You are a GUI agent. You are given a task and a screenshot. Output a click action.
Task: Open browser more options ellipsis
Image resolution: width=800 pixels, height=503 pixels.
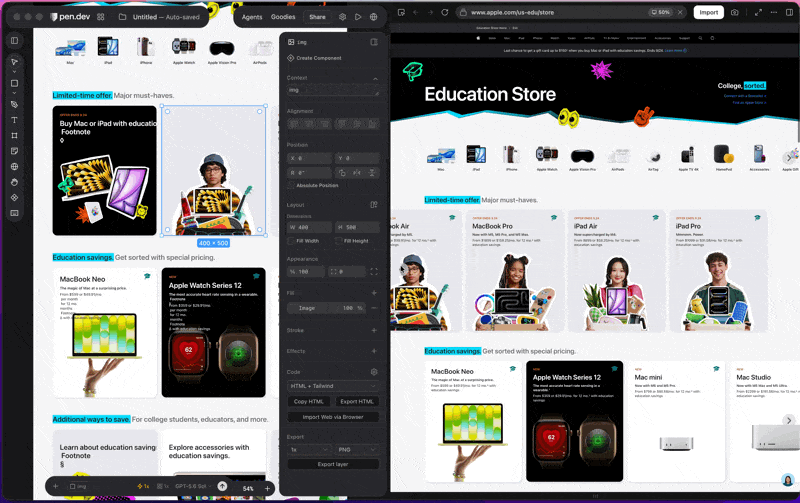click(x=774, y=12)
